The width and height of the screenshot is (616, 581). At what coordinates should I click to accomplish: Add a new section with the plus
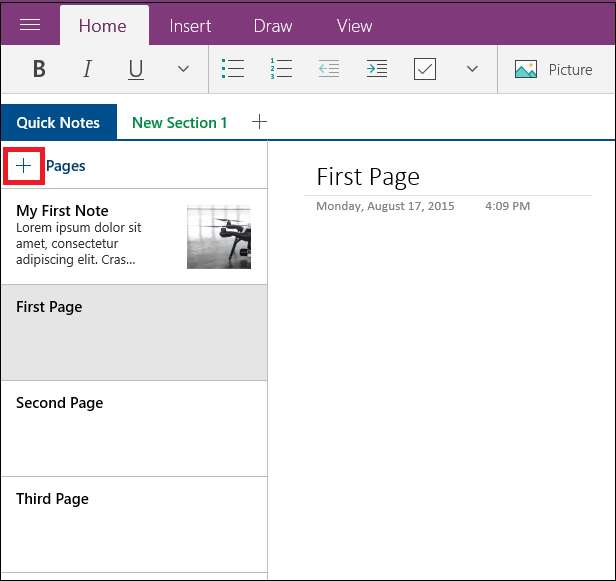pos(259,122)
